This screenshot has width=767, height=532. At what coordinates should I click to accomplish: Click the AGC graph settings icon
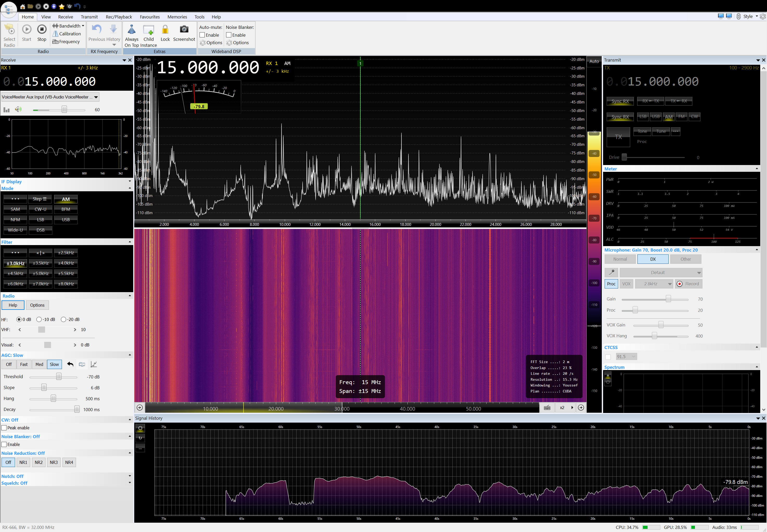pos(94,364)
